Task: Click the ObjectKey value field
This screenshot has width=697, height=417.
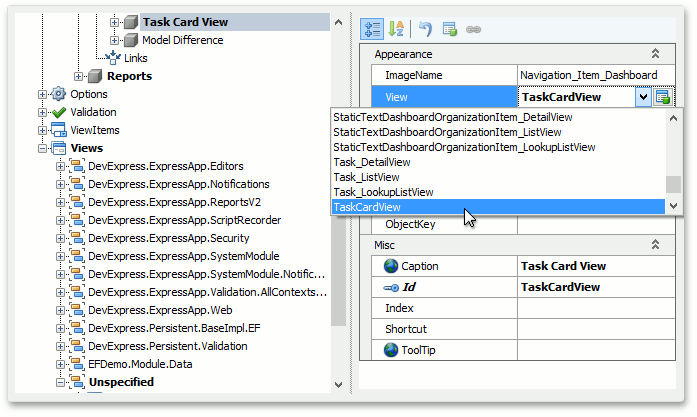Action: click(596, 225)
